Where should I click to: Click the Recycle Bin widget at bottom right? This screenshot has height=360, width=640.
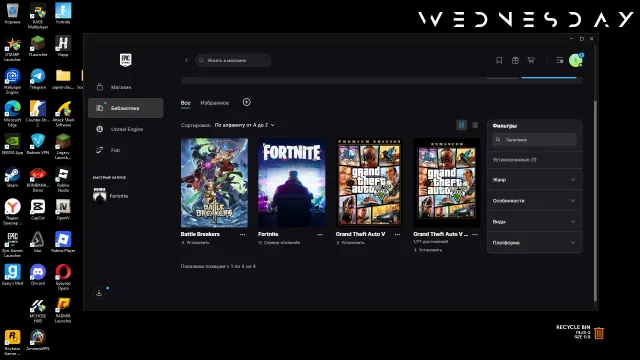(x=580, y=333)
